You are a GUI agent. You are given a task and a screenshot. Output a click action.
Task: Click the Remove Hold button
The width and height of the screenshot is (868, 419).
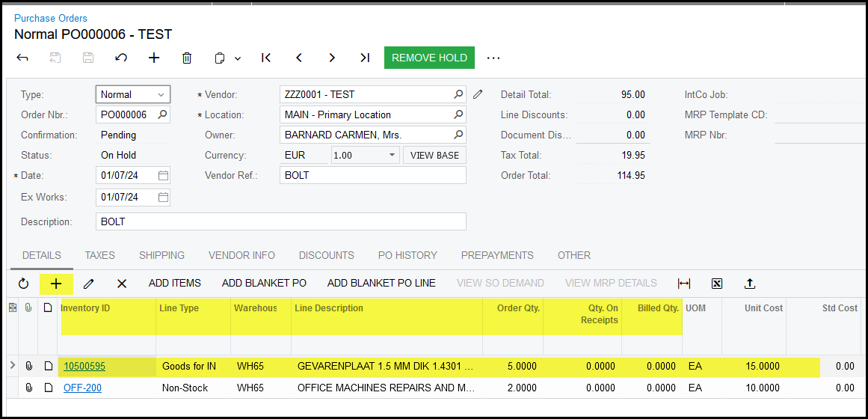(x=429, y=58)
